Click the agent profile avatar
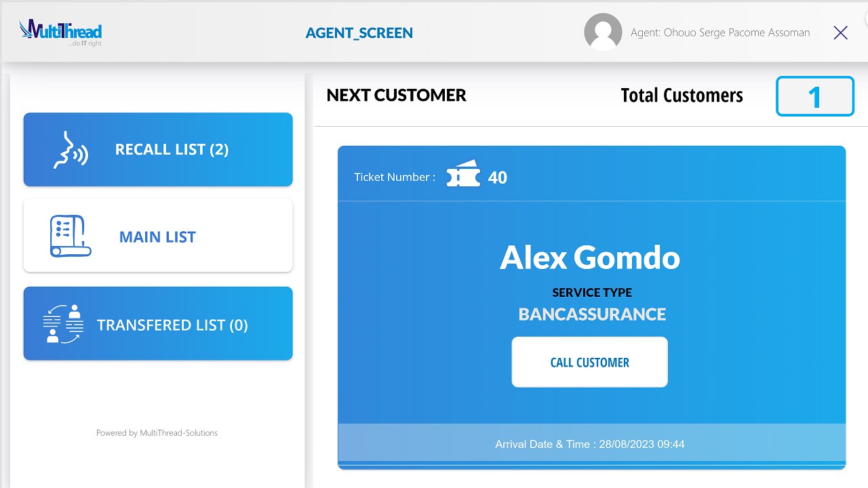 point(603,32)
